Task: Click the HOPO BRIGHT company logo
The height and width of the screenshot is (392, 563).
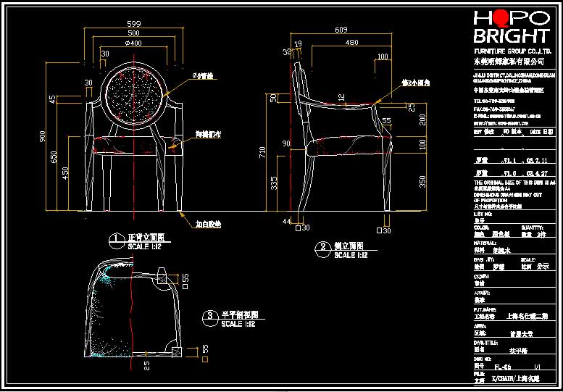Action: click(512, 27)
